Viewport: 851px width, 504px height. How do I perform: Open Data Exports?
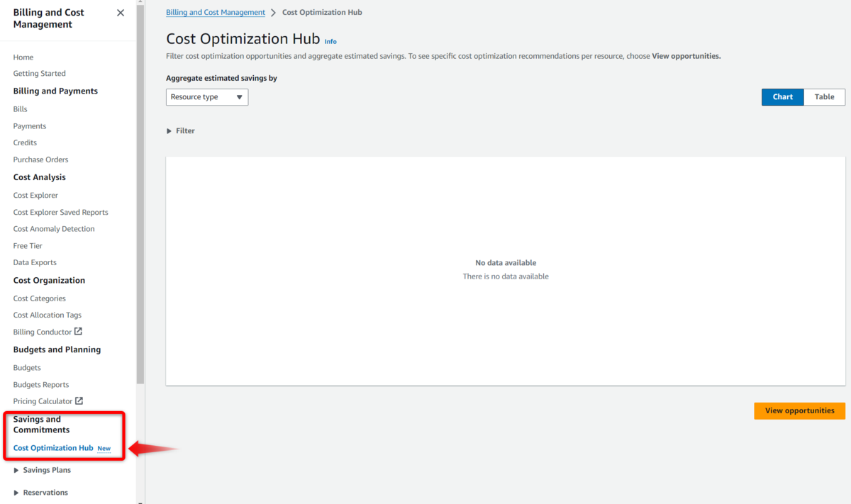tap(35, 262)
